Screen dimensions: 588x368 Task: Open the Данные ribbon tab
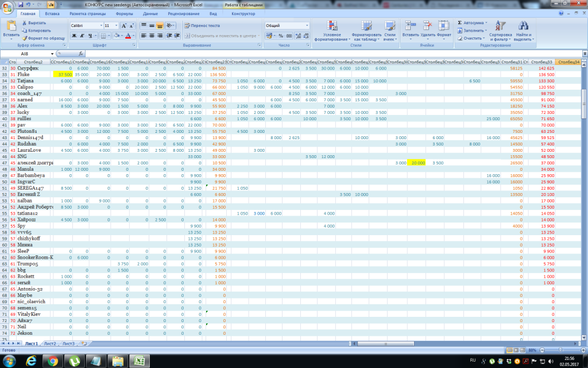click(150, 14)
